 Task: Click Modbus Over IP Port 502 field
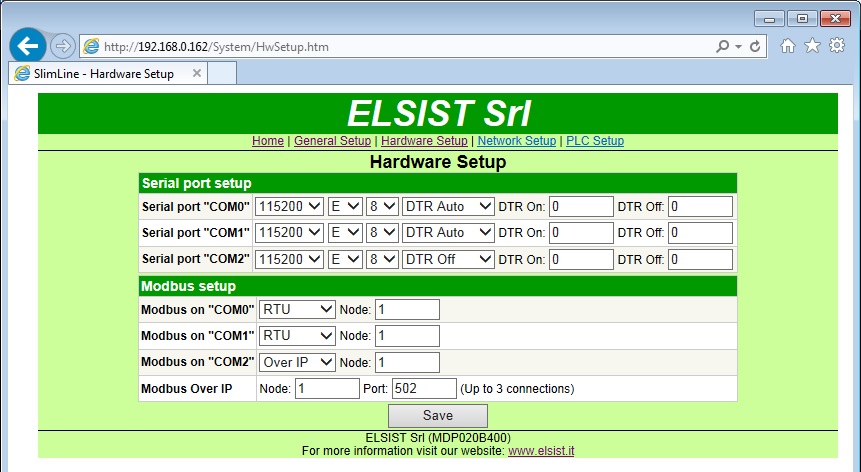(x=424, y=389)
